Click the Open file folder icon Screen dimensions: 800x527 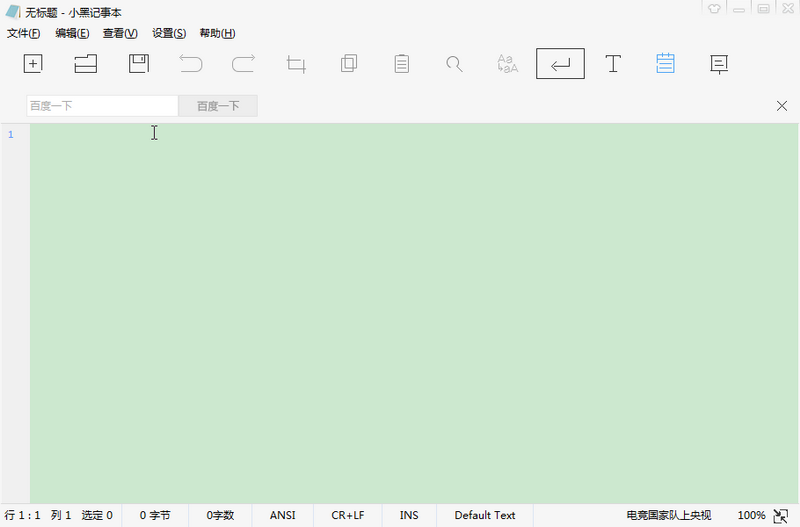(85, 64)
